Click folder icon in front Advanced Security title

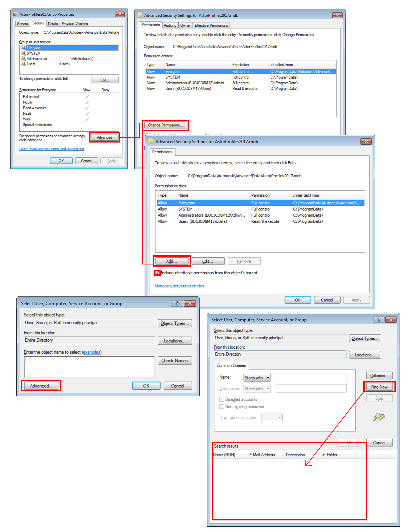tap(151, 141)
